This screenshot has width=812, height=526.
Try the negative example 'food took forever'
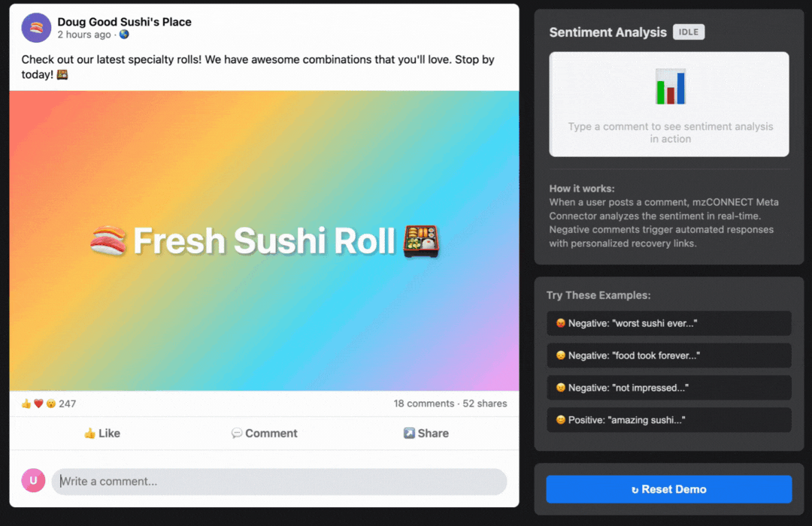coord(668,355)
